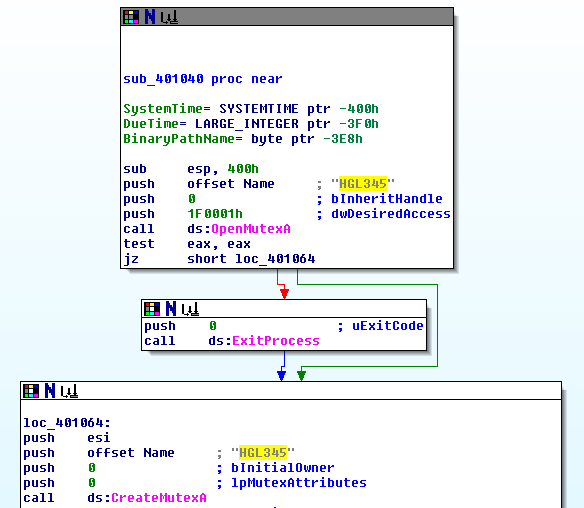Click highlighted HGL345 string in the sub_401040 node
The image size is (584, 508).
[363, 184]
